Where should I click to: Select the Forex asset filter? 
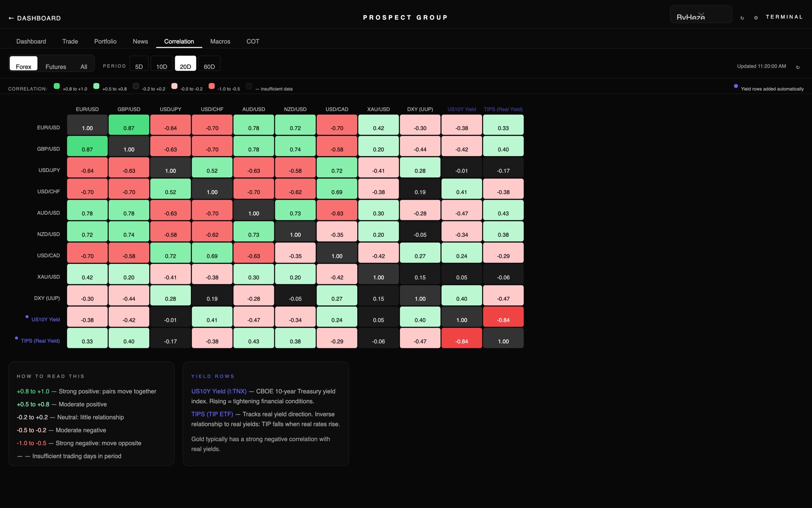(23, 64)
